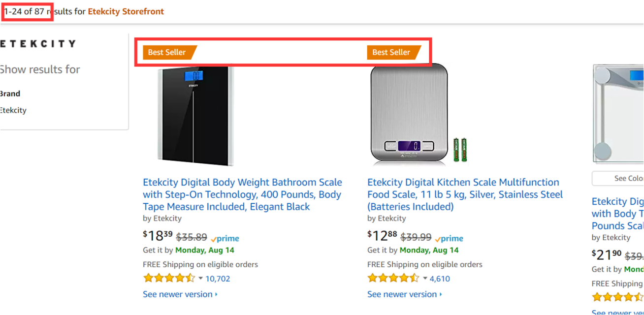
Task: Click the ETEKCITY brand logo in sidebar
Action: click(38, 44)
